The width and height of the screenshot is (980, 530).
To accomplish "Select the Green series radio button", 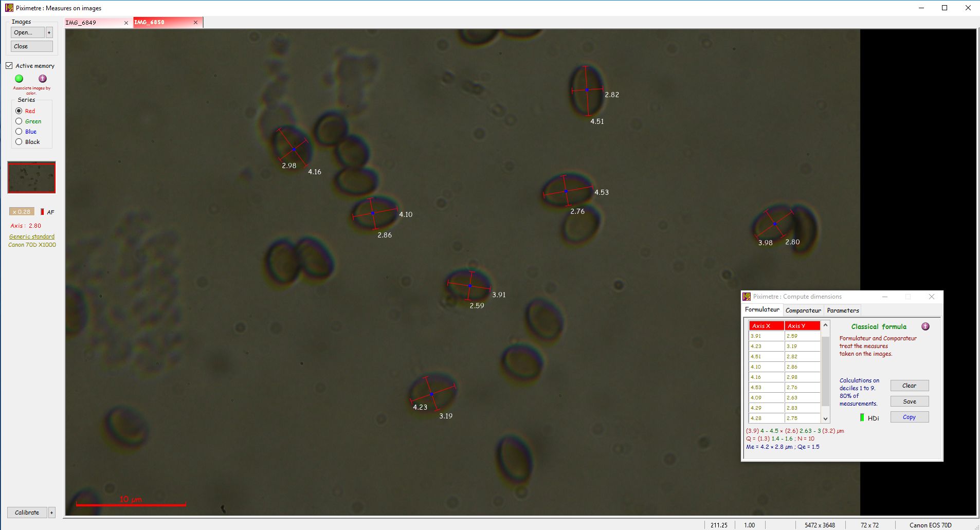I will tap(19, 121).
